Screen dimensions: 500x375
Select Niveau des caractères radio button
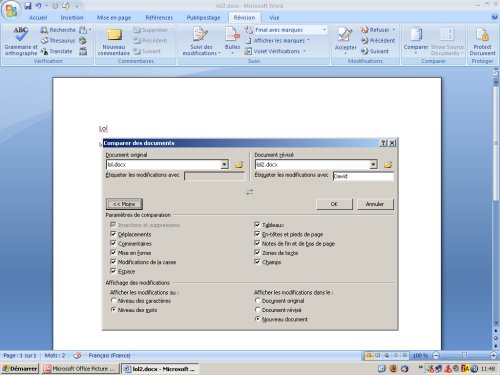(x=113, y=300)
